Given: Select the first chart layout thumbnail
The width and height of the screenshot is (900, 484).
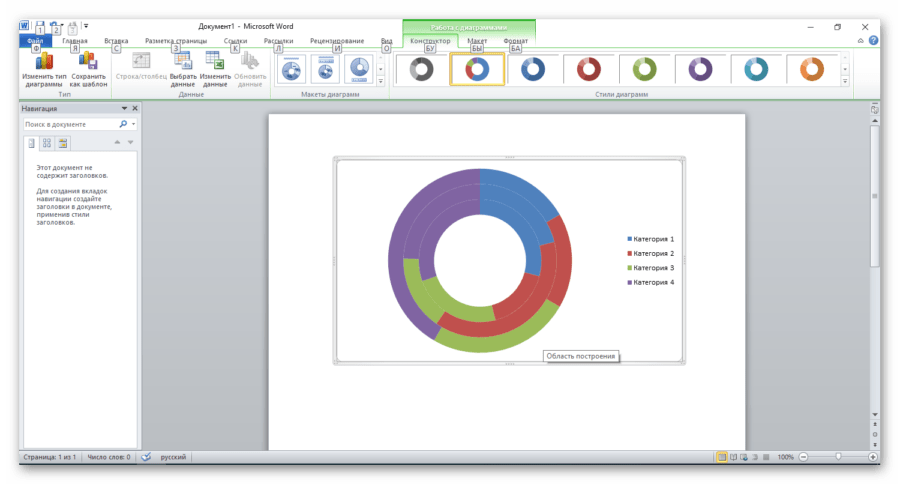Looking at the screenshot, I should [292, 68].
